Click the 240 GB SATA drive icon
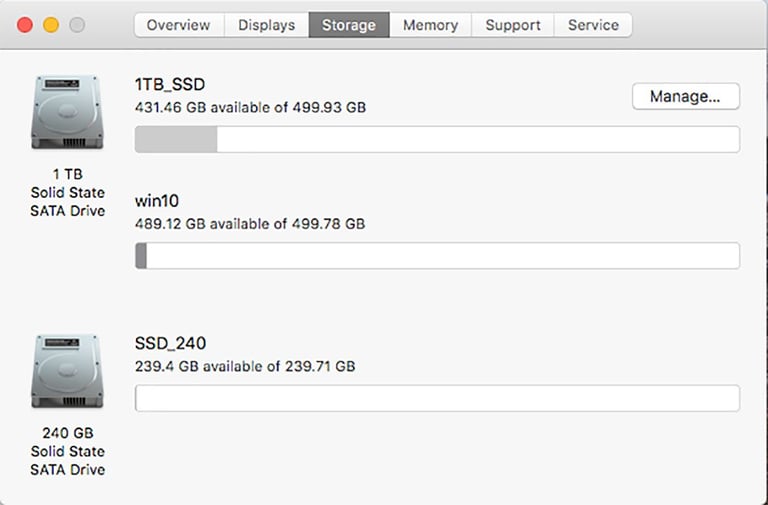This screenshot has height=505, width=768. click(68, 371)
